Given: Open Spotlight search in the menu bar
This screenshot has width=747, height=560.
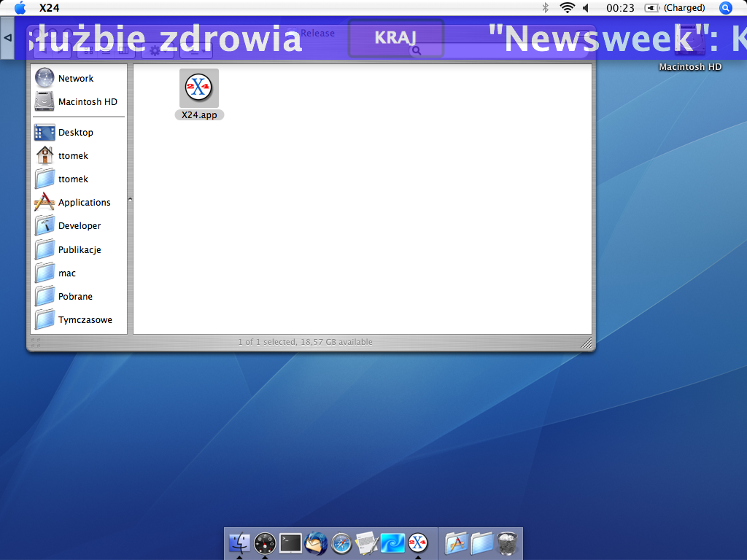Looking at the screenshot, I should click(x=725, y=8).
